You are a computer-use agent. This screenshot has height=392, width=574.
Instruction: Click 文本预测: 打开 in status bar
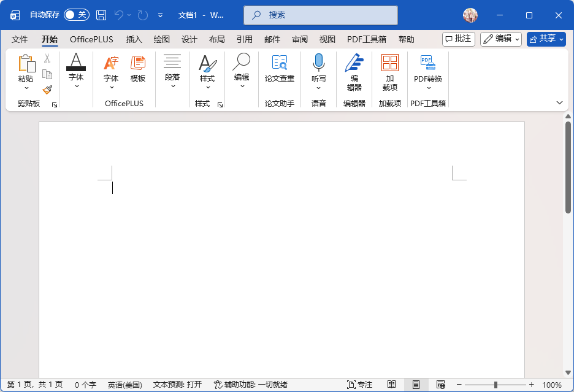178,385
